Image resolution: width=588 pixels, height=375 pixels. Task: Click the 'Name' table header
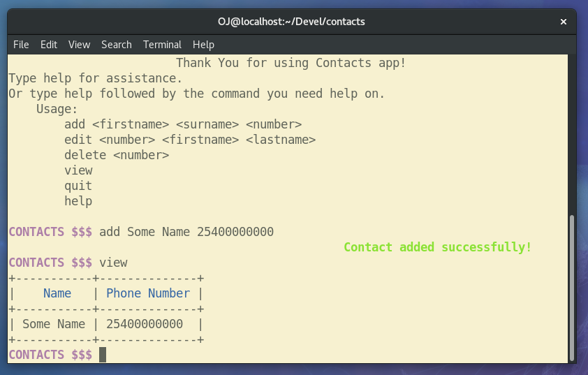57,293
